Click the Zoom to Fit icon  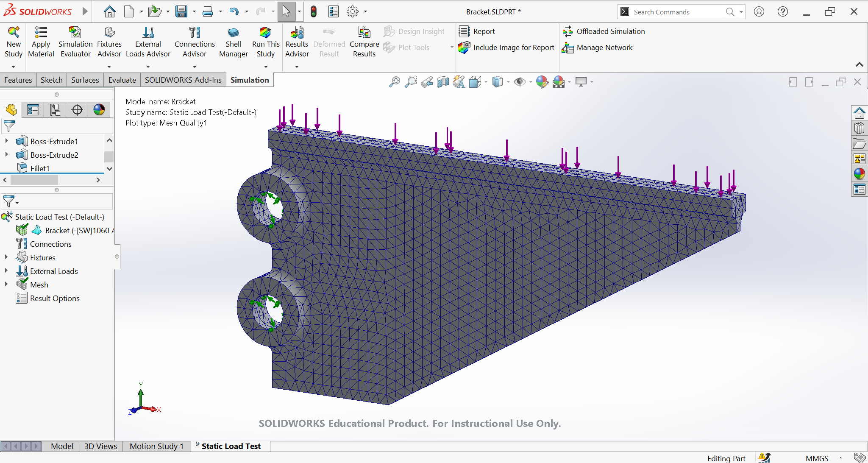point(394,81)
